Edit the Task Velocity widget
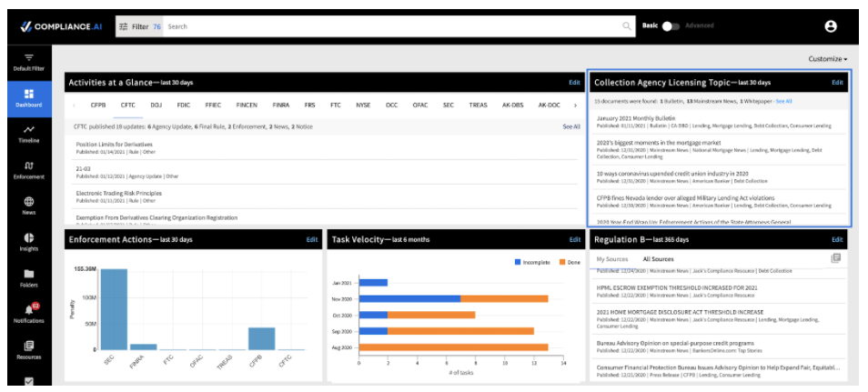 coord(575,240)
